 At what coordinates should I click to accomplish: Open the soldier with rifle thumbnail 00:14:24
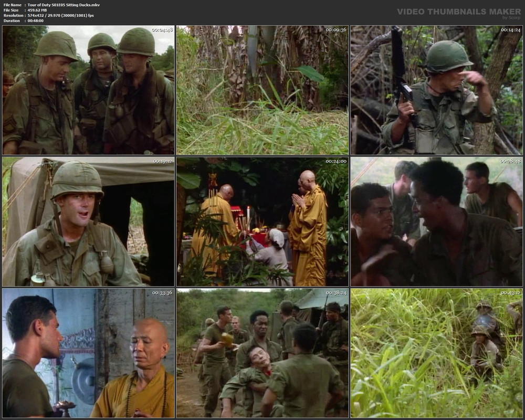click(x=437, y=90)
